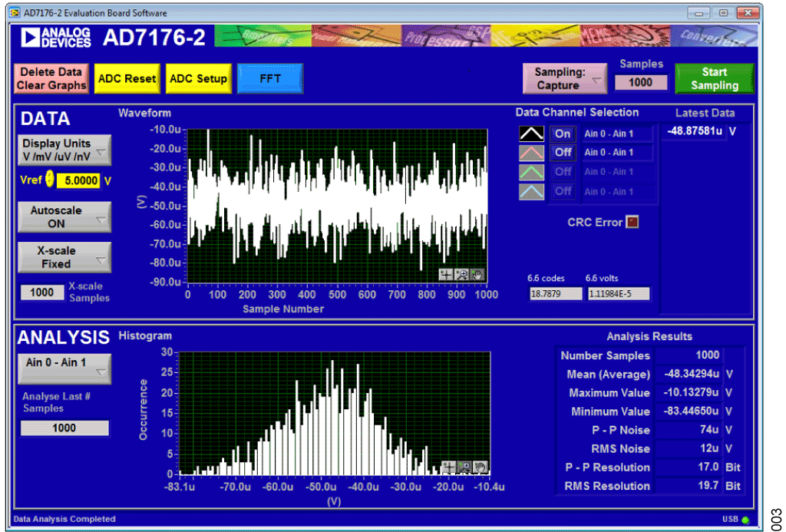The width and height of the screenshot is (786, 532).
Task: Choose the waveform graph pan hand tool
Action: (478, 274)
